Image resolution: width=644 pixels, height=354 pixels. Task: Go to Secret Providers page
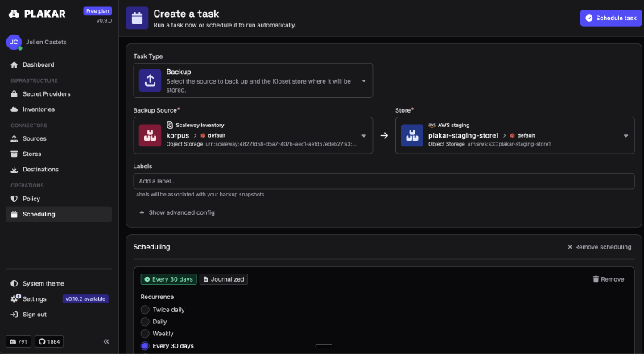47,93
